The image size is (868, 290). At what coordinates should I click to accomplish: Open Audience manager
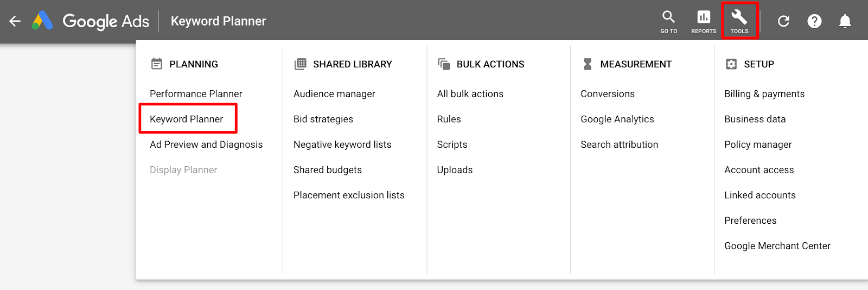334,94
